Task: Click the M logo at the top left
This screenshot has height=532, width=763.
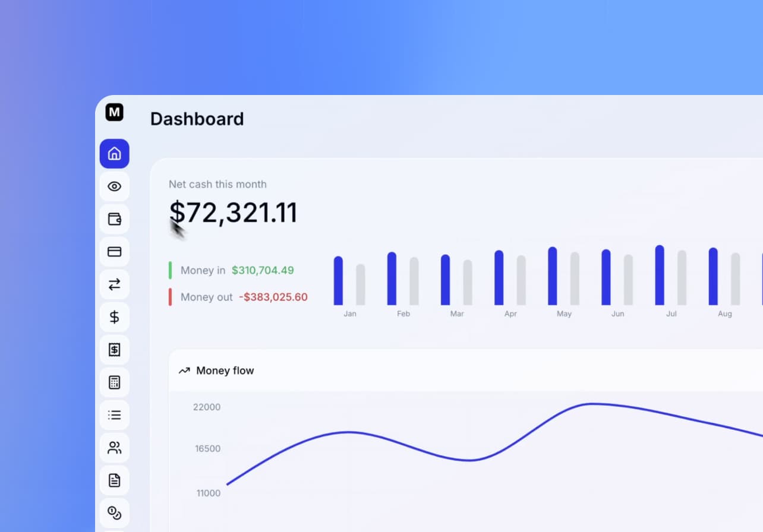Action: [x=114, y=112]
